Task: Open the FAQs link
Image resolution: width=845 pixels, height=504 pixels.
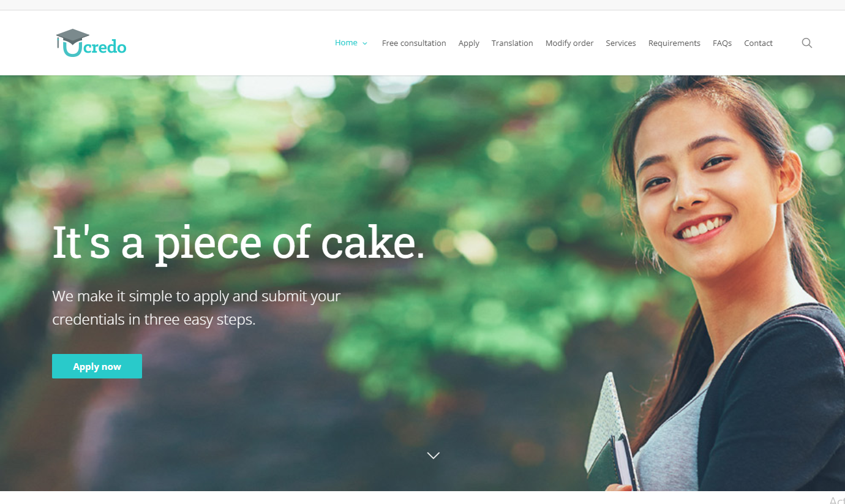Action: 722,43
